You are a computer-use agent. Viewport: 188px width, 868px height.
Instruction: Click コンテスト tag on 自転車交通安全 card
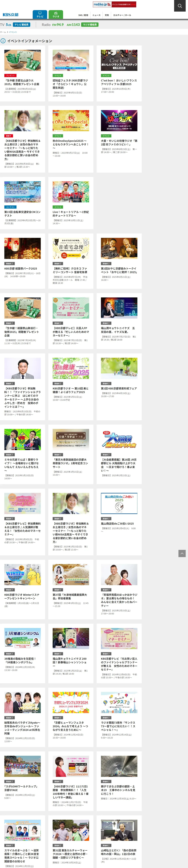(10, 207)
